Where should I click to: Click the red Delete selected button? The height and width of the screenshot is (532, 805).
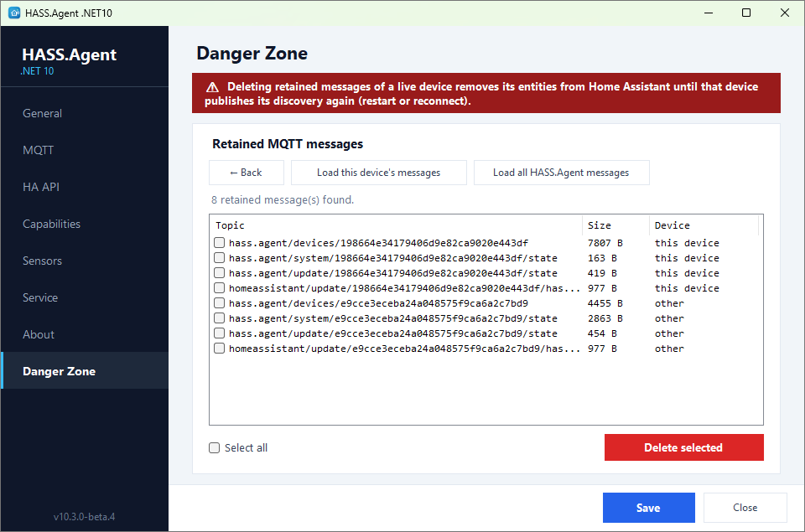(684, 447)
